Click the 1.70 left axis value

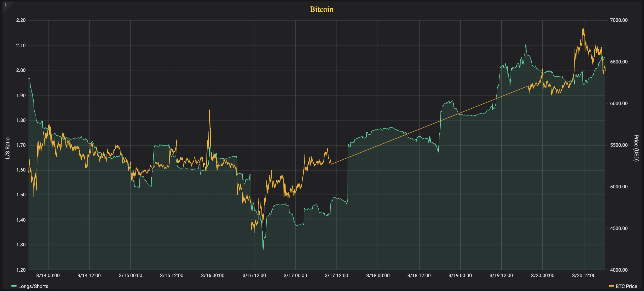[x=21, y=145]
